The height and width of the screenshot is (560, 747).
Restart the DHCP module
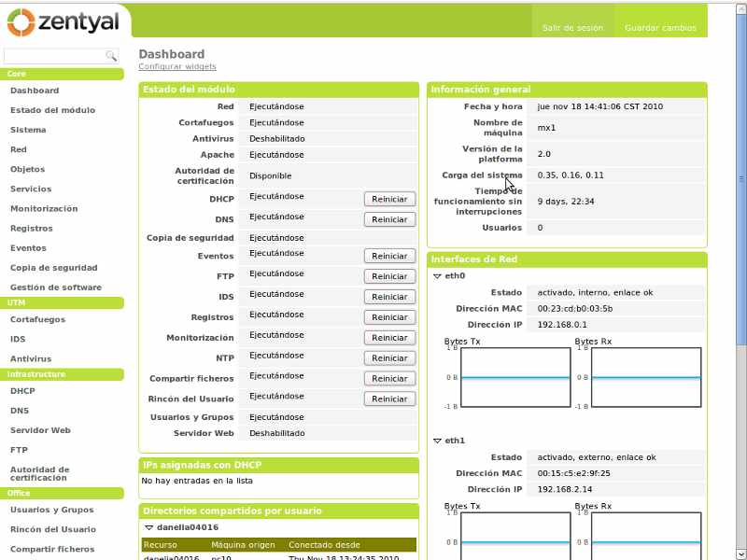(x=389, y=199)
